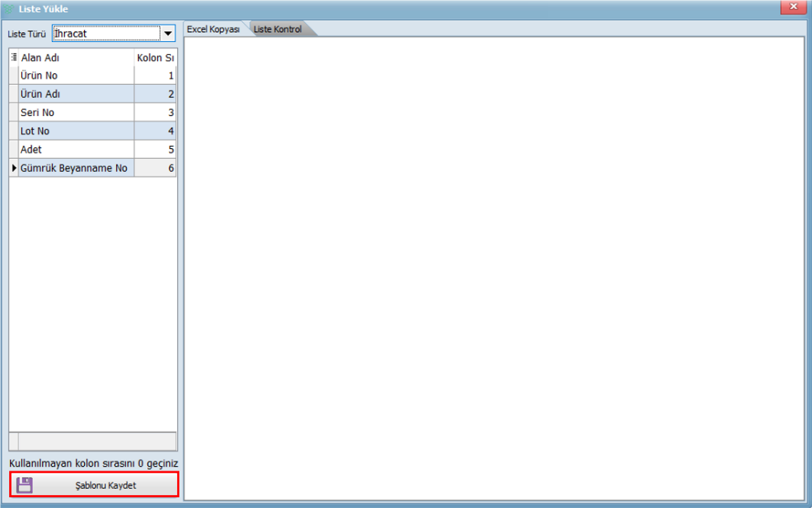Select the Ürün No row

coord(76,76)
